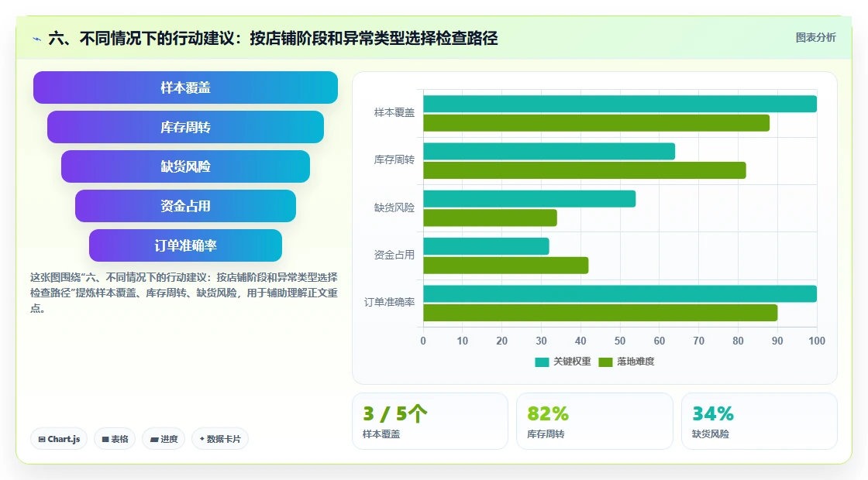Click the 图表分析 label in header
Viewport: 868px width, 480px height.
(x=815, y=38)
